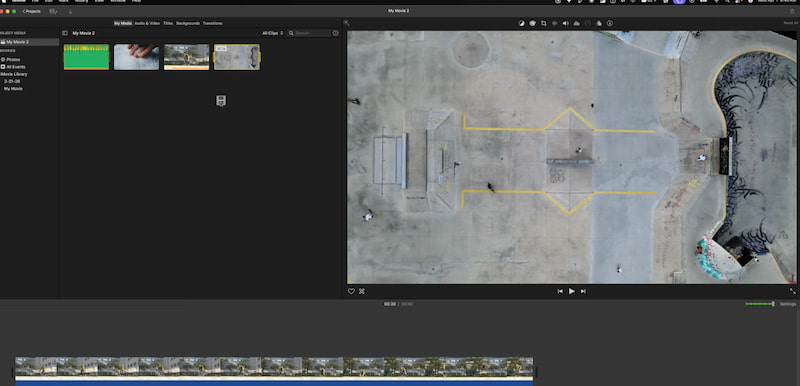
Task: Select the aerial skatepark clip thumbnail
Action: point(237,57)
